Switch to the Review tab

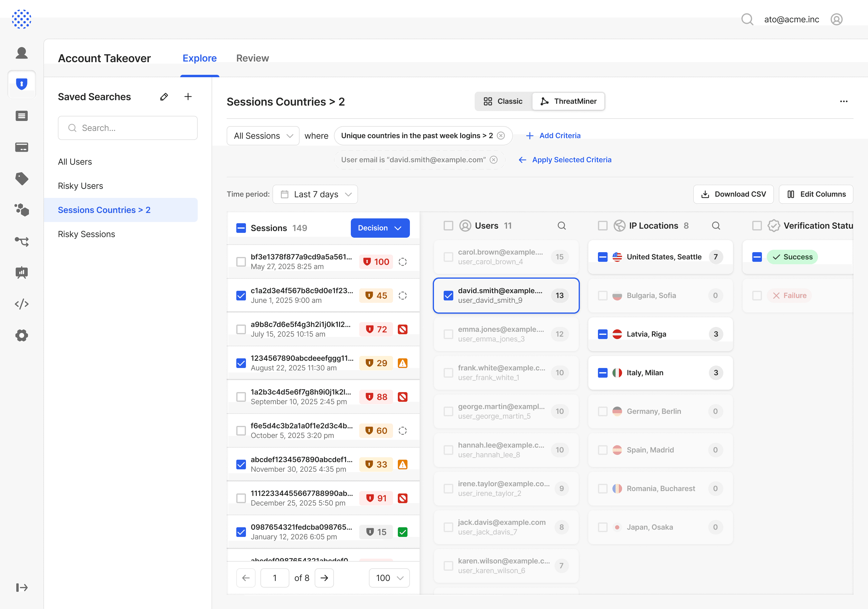click(252, 58)
